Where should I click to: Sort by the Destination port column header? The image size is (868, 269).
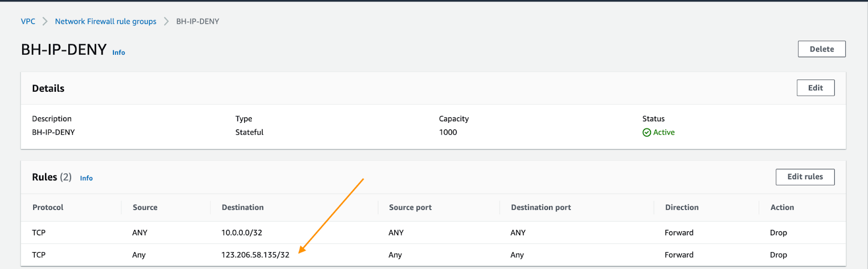coord(541,208)
